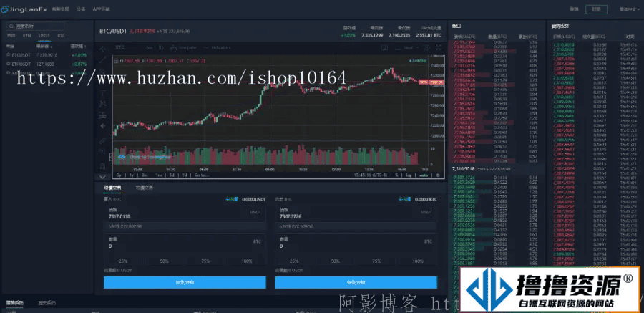Screen dimensions: 644x313
Task: Select 50% on the buy amount
Action: tap(165, 261)
